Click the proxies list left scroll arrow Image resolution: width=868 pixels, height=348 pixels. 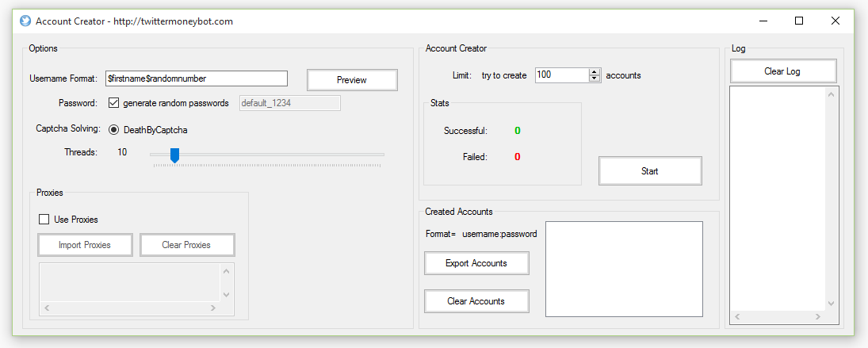47,308
